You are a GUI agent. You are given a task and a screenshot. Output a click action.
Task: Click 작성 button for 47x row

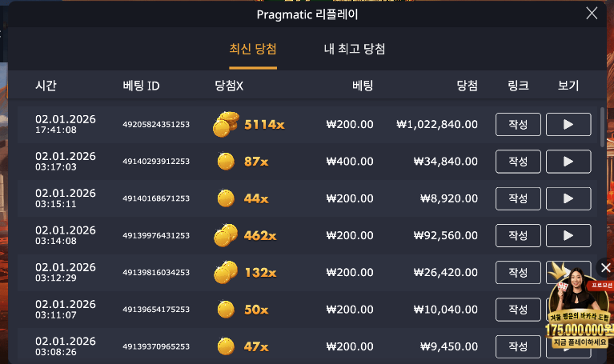[518, 346]
